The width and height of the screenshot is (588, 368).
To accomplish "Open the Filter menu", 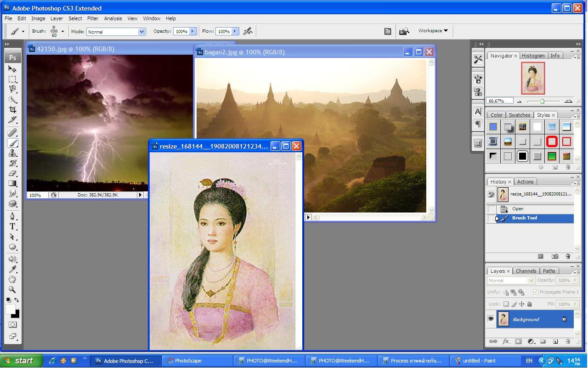I will pos(93,18).
